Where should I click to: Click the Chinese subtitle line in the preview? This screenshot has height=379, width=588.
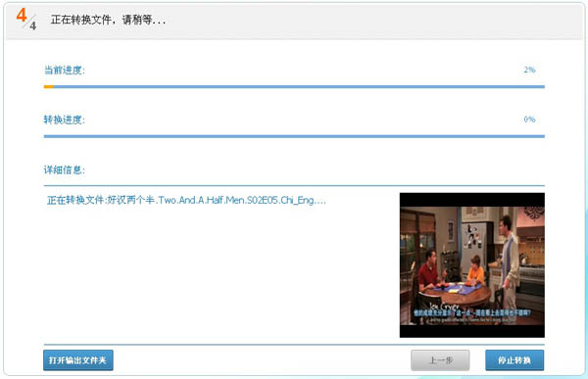click(471, 312)
